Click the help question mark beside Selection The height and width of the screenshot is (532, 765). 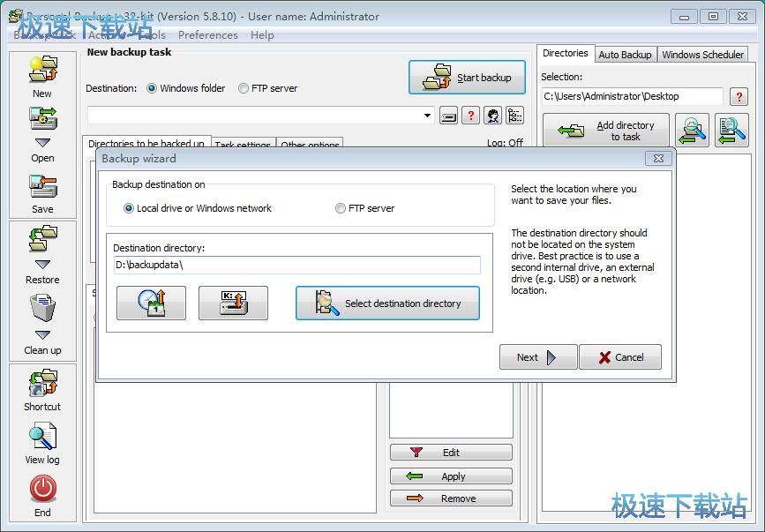coord(739,96)
